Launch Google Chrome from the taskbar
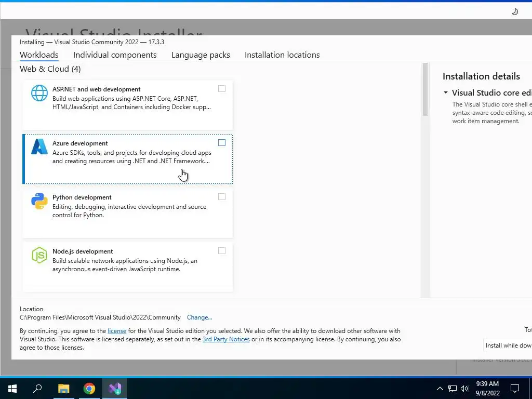Image resolution: width=532 pixels, height=399 pixels. coord(89,389)
